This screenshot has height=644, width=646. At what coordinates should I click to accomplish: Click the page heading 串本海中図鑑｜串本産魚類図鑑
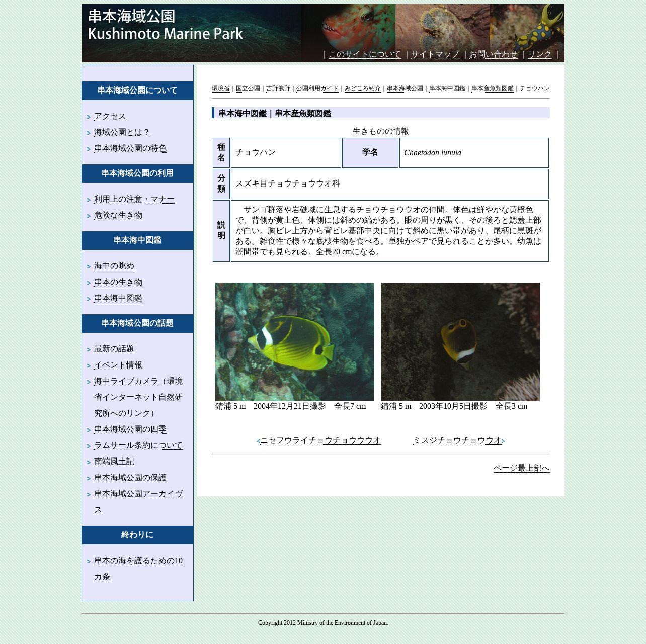(x=275, y=113)
